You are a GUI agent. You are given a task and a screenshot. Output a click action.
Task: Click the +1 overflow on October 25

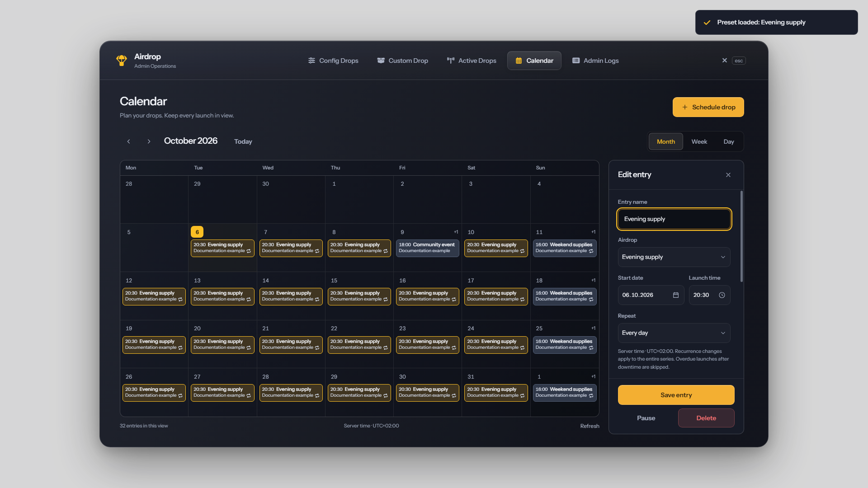[593, 328]
